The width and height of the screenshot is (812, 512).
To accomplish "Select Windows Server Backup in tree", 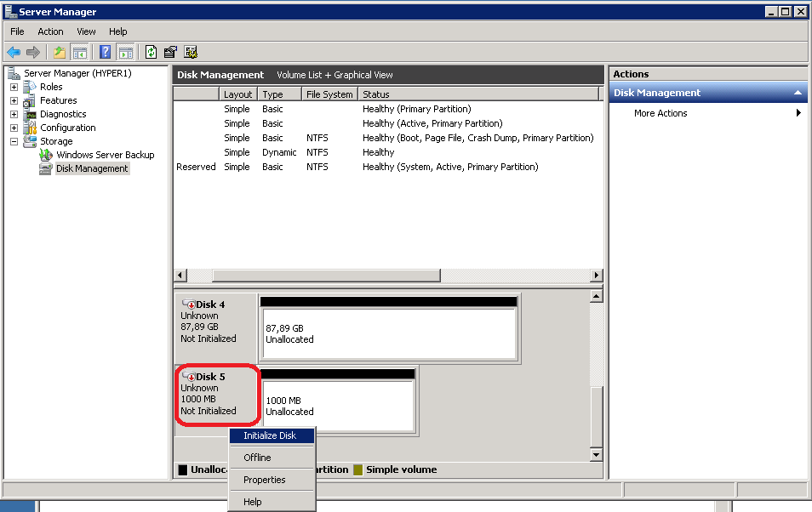I will pos(105,155).
